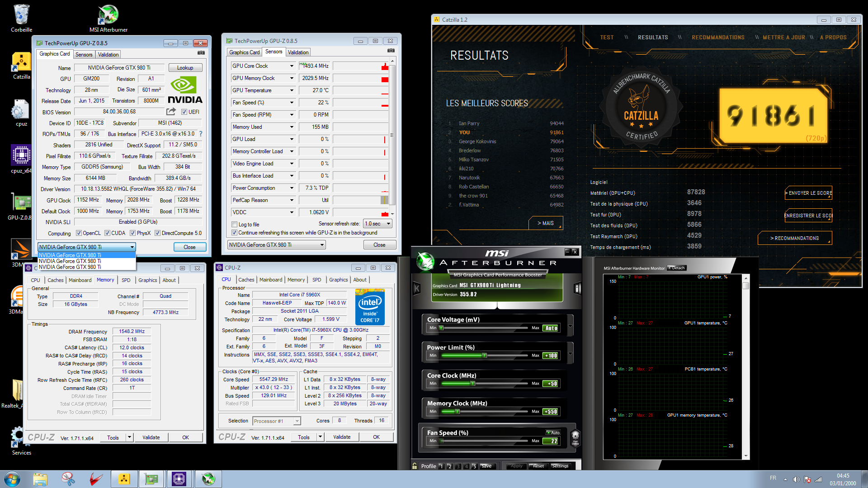This screenshot has width=868, height=488.
Task: Open the GPU Core Clock sensor dropdown
Action: (x=292, y=66)
